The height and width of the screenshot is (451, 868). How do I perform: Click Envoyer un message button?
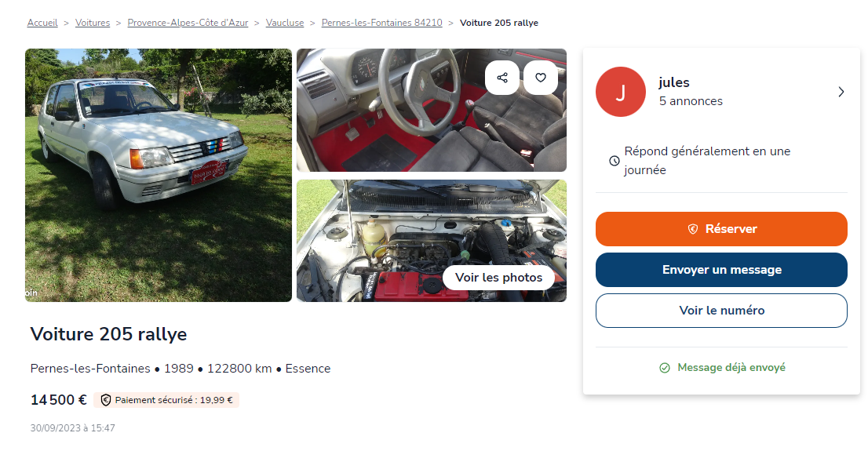click(x=721, y=270)
